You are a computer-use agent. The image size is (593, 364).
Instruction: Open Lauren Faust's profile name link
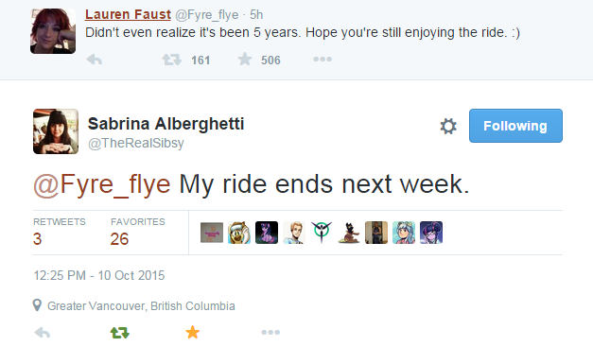128,14
